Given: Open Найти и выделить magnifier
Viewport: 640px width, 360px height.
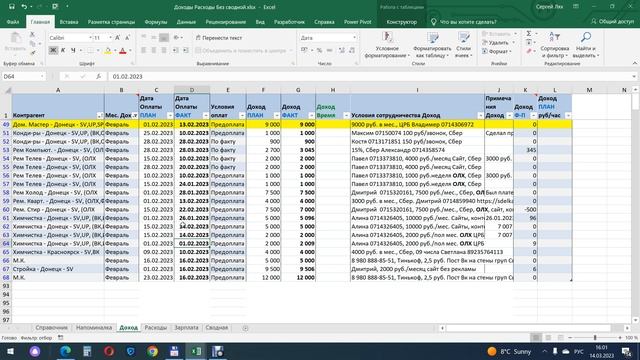Looking at the screenshot, I should click(586, 45).
